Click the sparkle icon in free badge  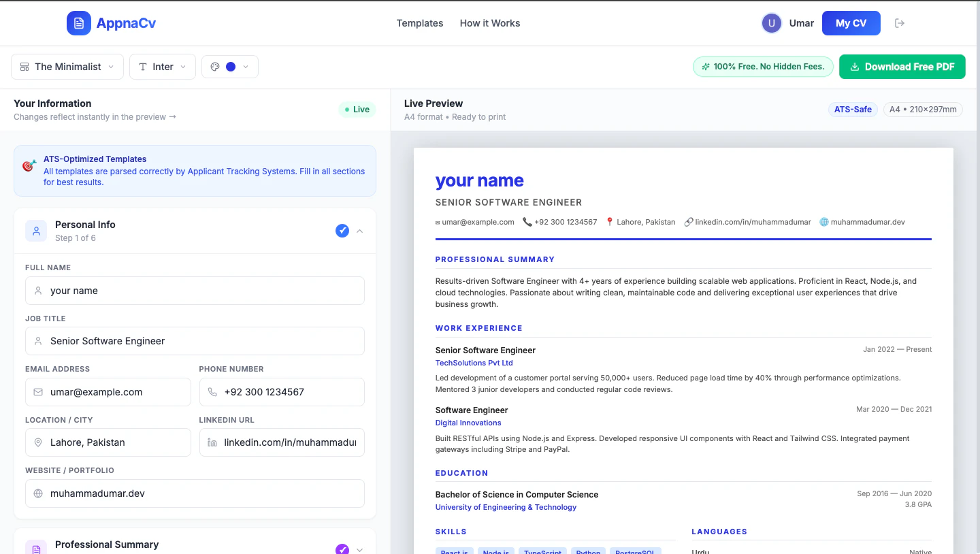[x=706, y=67]
